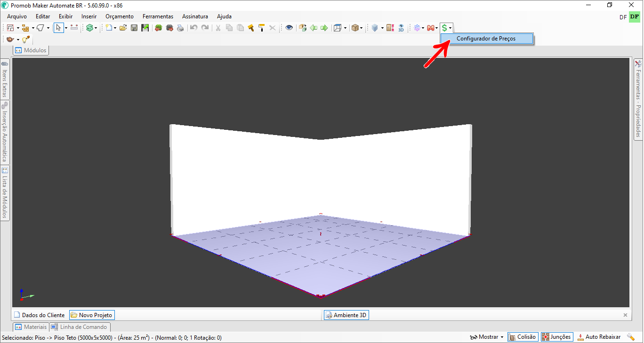
Task: Save project with floppy disk icon
Action: pyautogui.click(x=134, y=28)
